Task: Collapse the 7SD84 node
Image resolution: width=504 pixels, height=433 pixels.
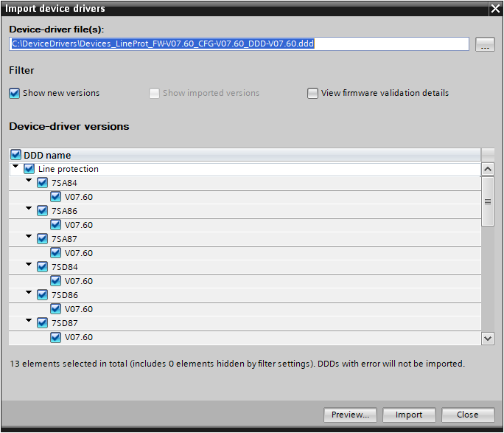Action: [29, 264]
